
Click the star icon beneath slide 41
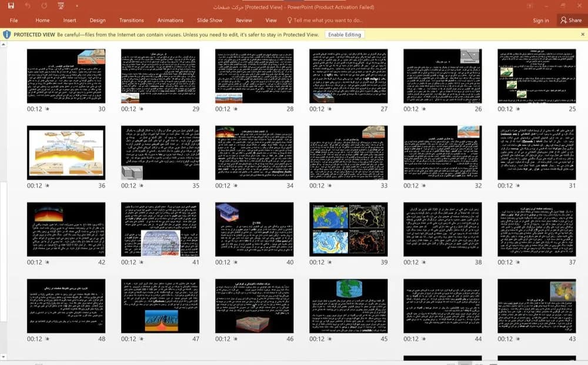(x=141, y=263)
